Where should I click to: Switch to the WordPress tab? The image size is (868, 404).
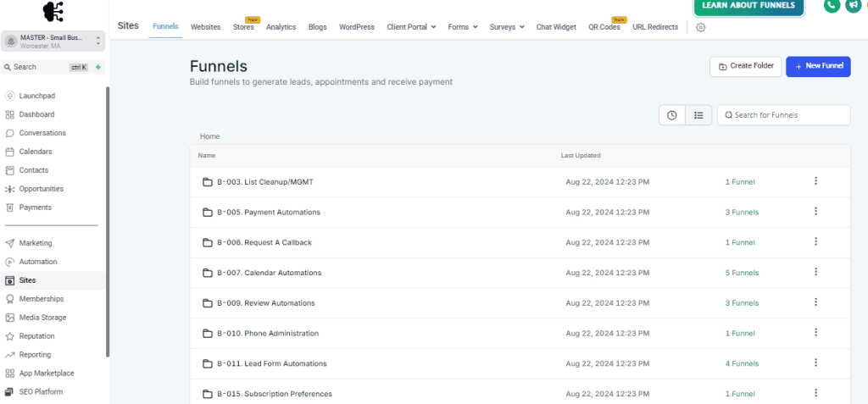coord(357,27)
